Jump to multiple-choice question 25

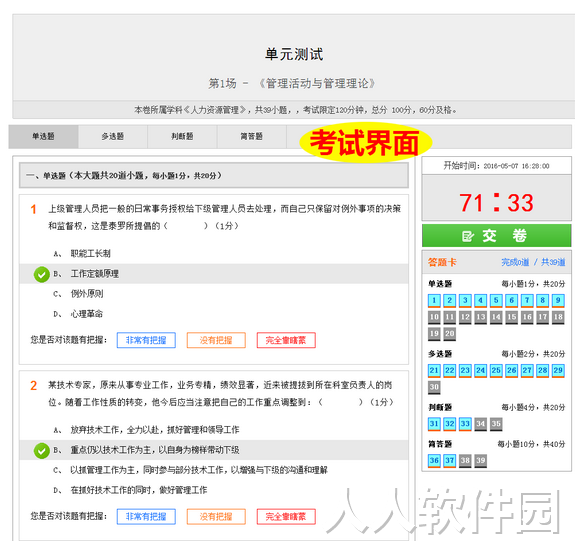496,371
